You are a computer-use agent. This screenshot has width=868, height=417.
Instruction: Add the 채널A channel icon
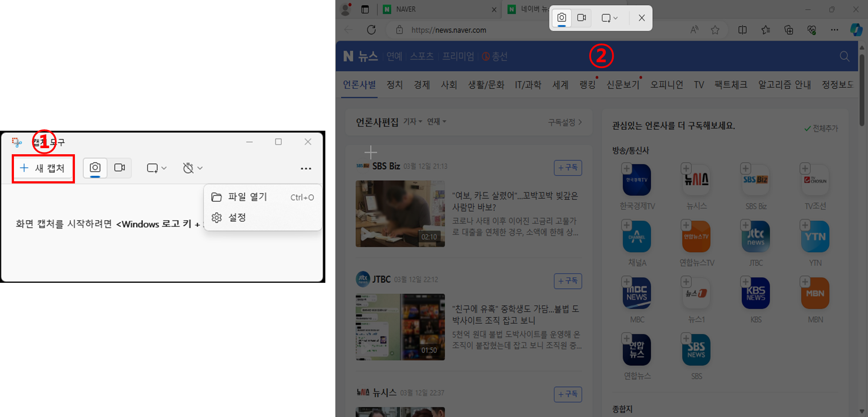[637, 236]
